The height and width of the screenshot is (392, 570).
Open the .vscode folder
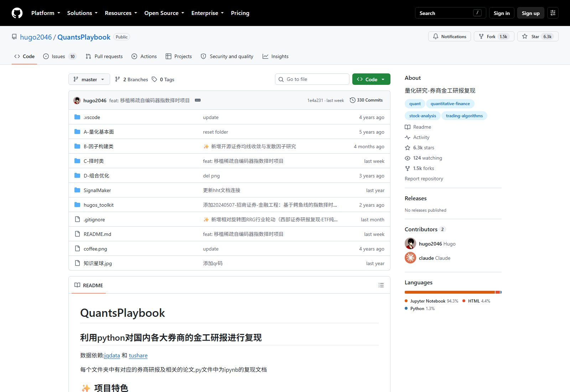tap(92, 117)
